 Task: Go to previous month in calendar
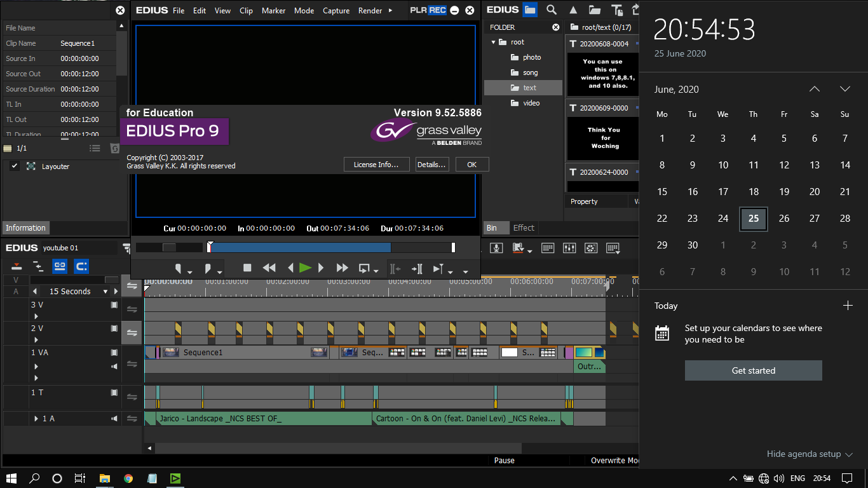coord(814,89)
